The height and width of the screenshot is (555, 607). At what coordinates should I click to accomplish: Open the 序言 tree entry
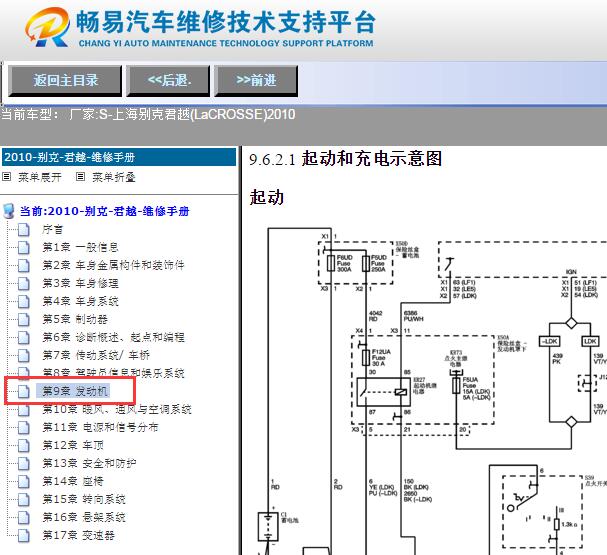[52, 230]
